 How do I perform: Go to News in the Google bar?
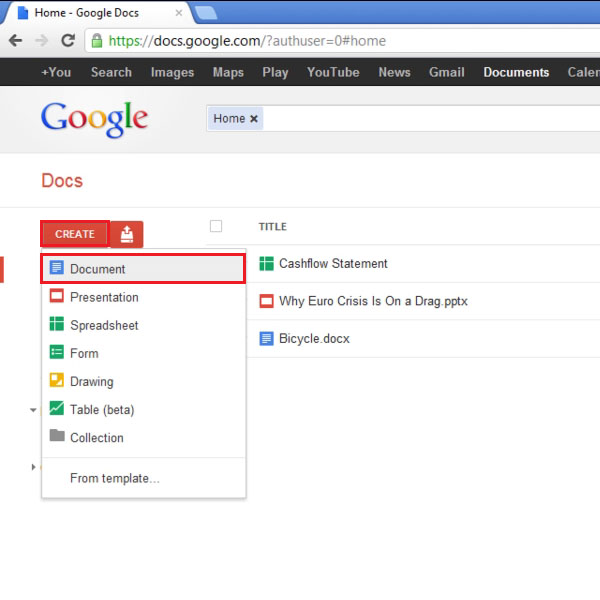click(395, 72)
